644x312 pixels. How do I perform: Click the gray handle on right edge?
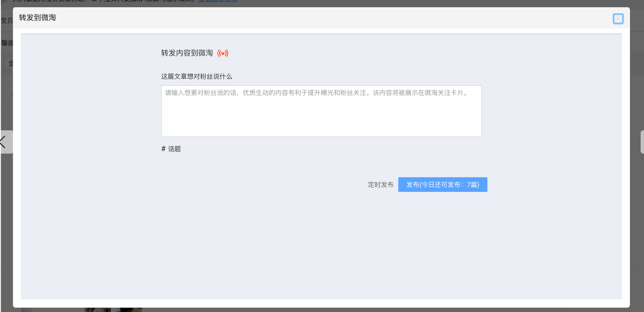click(x=642, y=142)
